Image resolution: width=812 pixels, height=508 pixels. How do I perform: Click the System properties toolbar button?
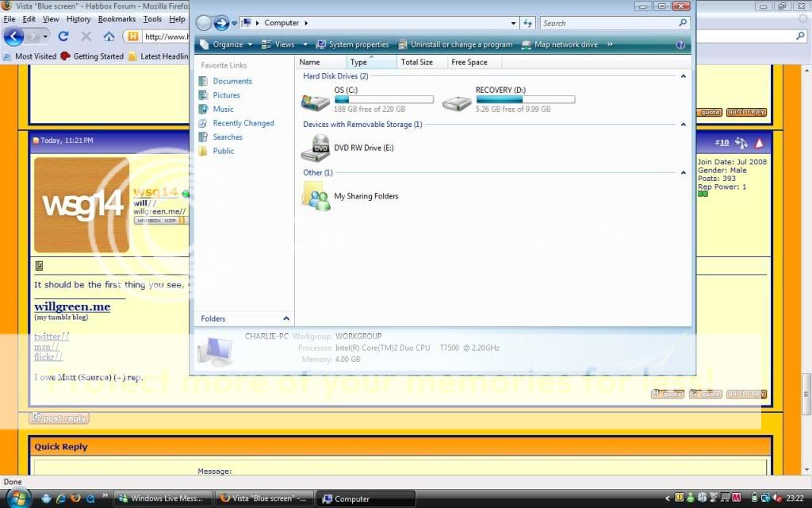click(x=352, y=45)
